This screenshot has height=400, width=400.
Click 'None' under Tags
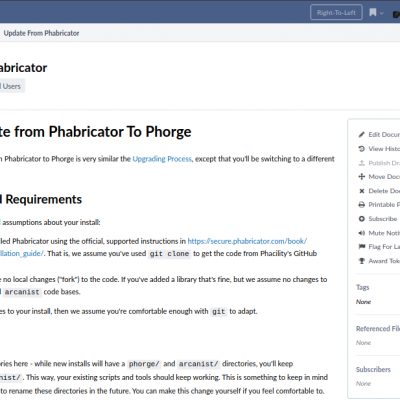pos(363,302)
